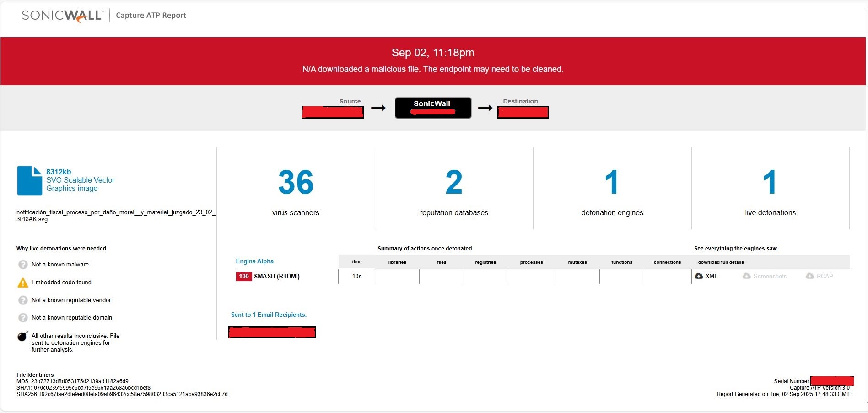Viewport: 868px width, 413px height.
Task: Click the registries column header
Action: pos(485,262)
